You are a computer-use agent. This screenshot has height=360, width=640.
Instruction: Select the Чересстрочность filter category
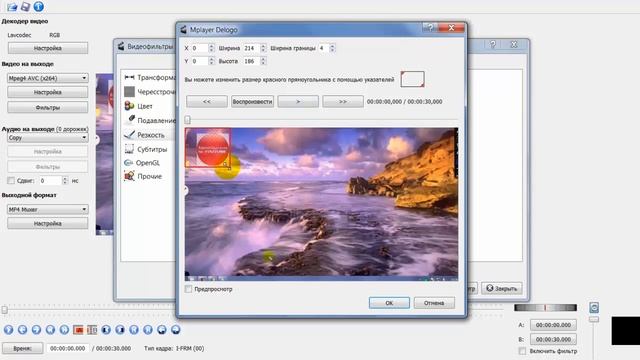pyautogui.click(x=149, y=92)
